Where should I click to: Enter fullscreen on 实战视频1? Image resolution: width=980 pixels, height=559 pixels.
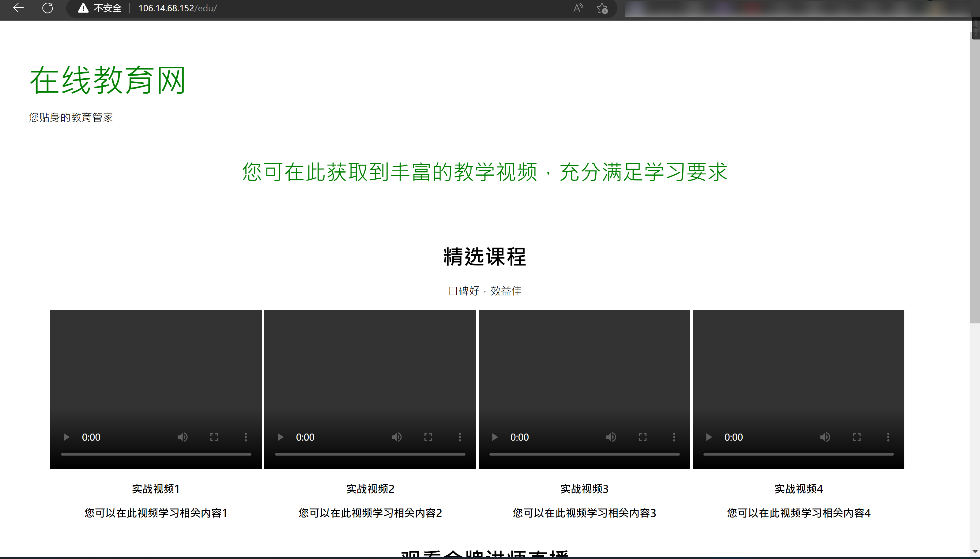click(214, 437)
